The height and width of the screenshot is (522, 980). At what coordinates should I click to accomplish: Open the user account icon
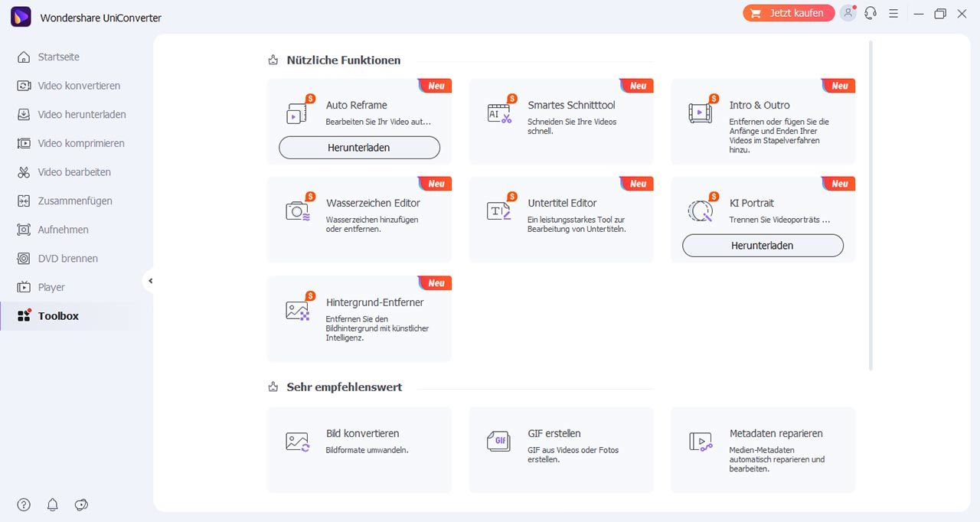[x=848, y=13]
